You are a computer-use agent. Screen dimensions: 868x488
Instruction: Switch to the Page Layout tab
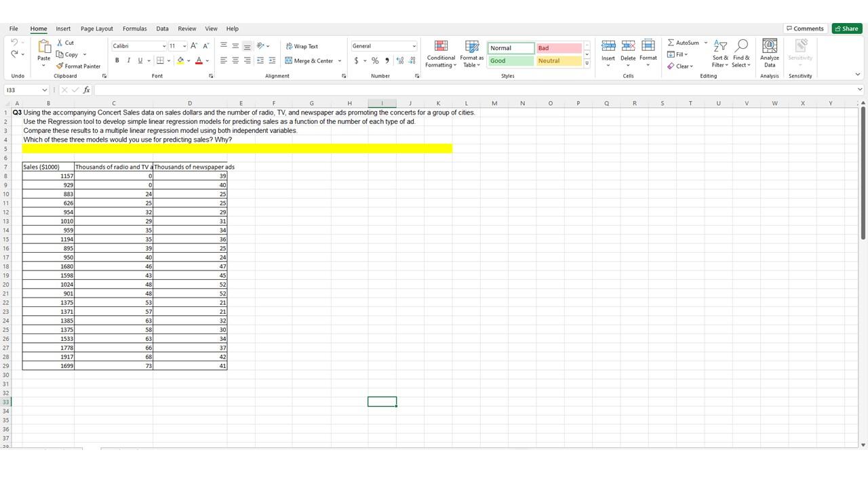pyautogui.click(x=97, y=28)
